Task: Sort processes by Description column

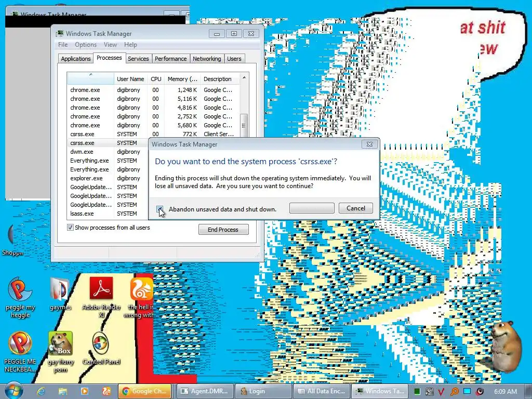Action: click(220, 79)
